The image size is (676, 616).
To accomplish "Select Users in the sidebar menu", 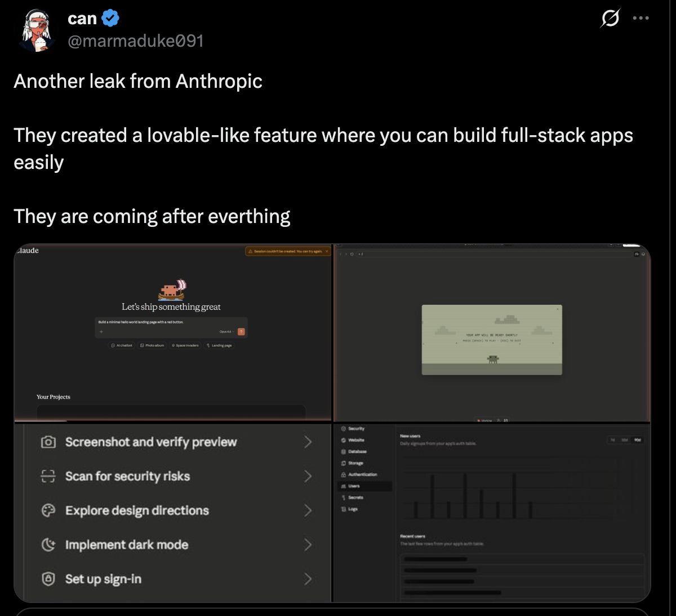I will tap(354, 486).
